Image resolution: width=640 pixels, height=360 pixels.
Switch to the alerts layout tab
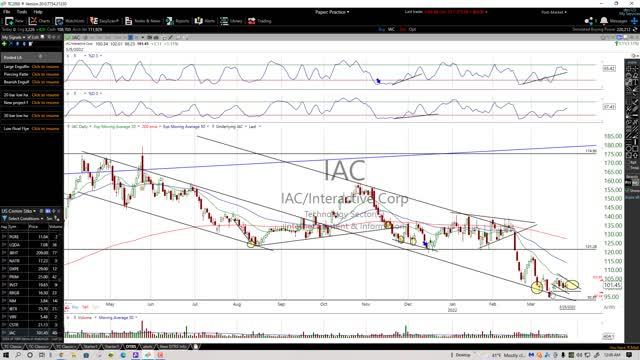point(147,347)
